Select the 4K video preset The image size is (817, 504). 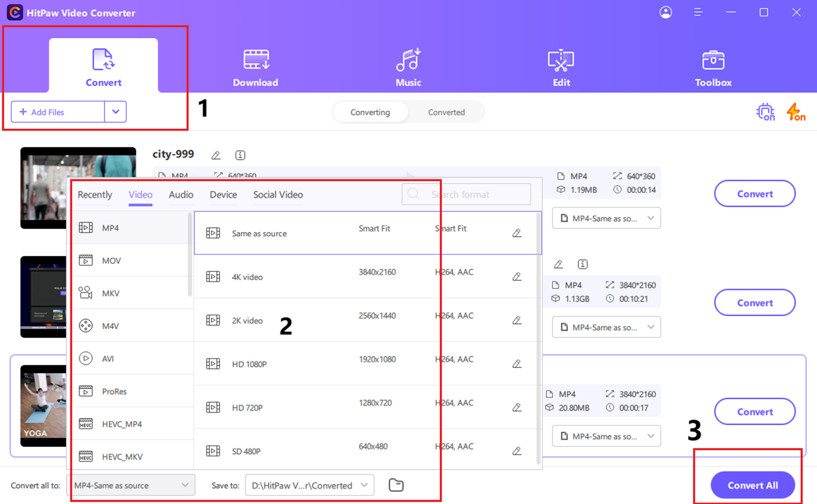click(365, 276)
